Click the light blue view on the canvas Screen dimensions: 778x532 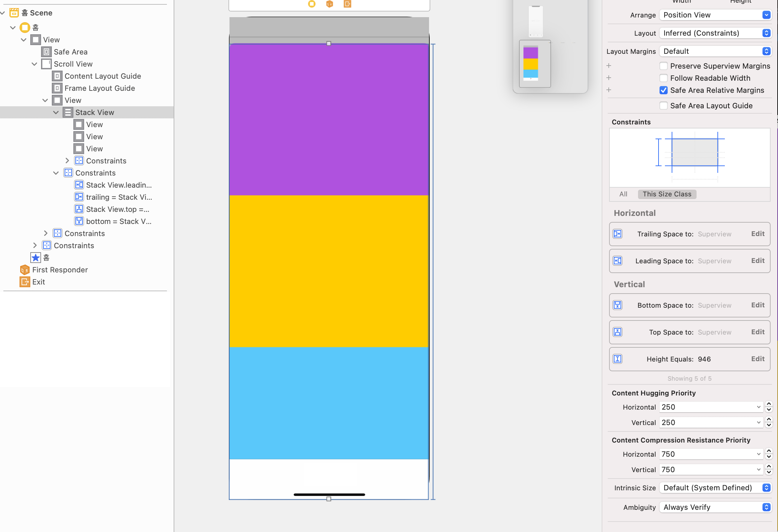point(329,403)
